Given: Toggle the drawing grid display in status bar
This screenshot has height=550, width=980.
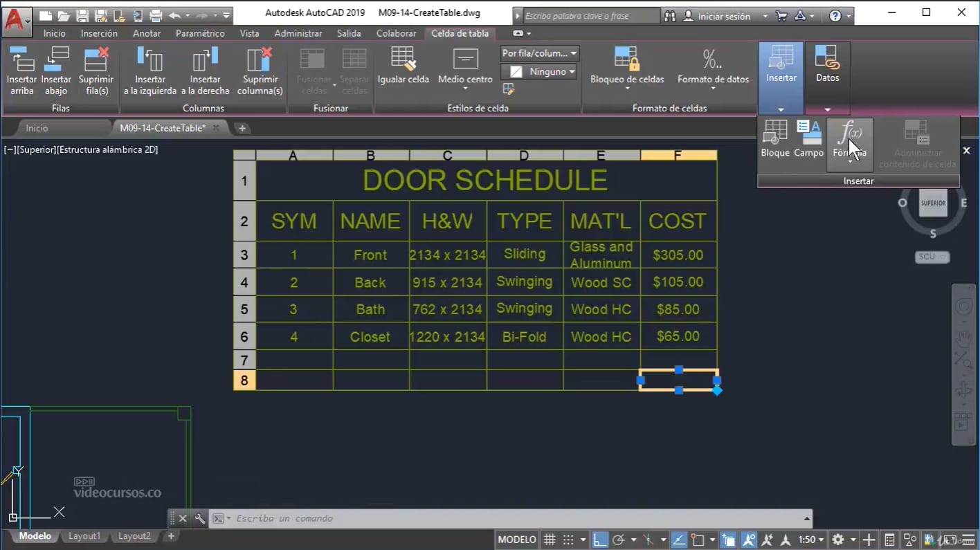Looking at the screenshot, I should tap(549, 540).
